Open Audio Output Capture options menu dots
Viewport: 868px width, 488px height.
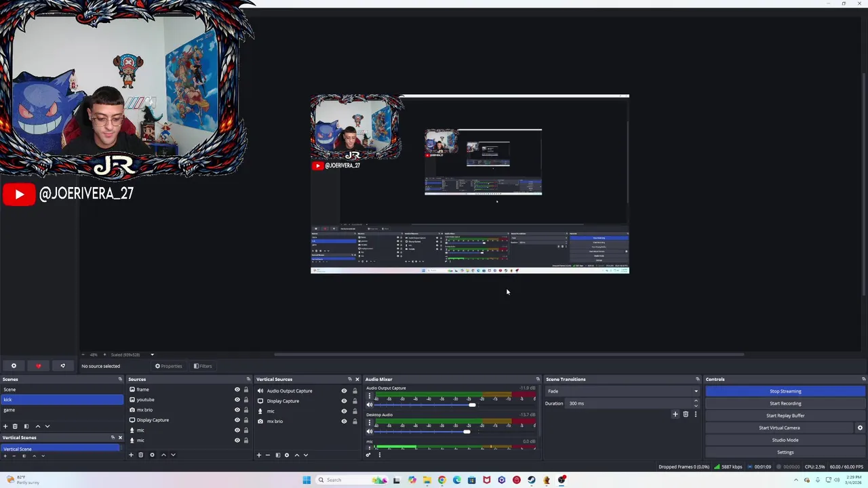370,396
